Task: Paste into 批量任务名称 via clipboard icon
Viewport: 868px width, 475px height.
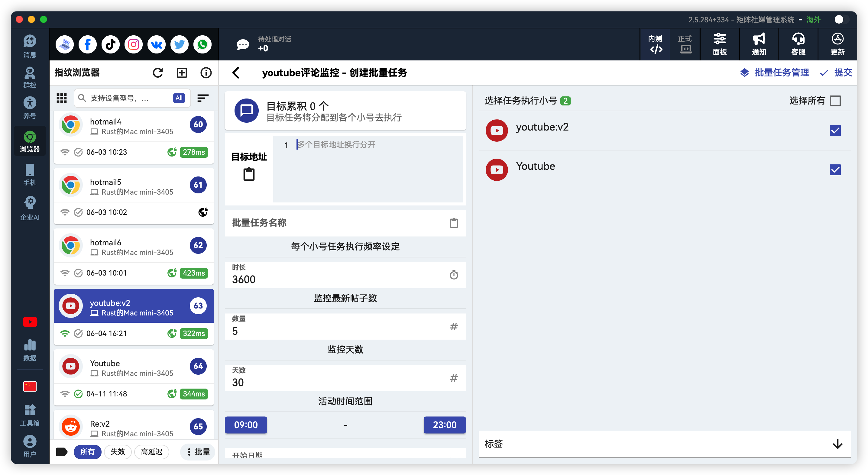Action: click(x=454, y=223)
